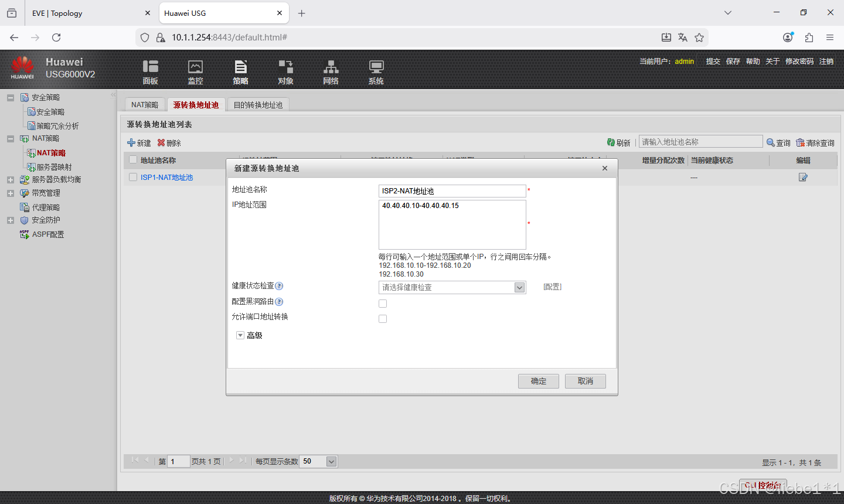Expand the 安全防护 tree node

point(11,220)
